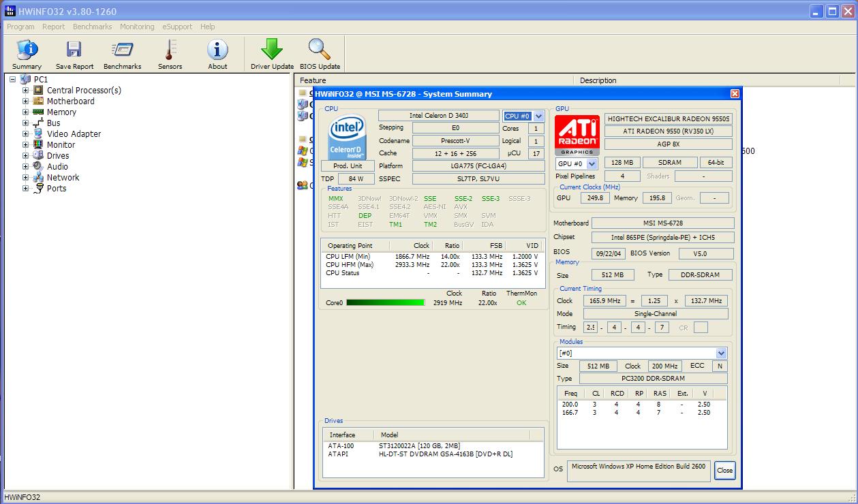The width and height of the screenshot is (858, 504).
Task: Click the Intel Celeron D logo
Action: (348, 137)
